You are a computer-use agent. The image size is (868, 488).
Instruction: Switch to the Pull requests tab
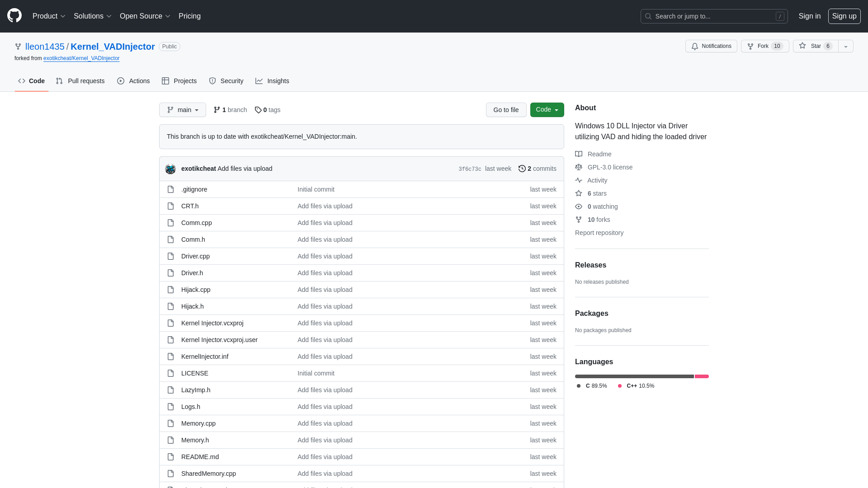(x=80, y=81)
